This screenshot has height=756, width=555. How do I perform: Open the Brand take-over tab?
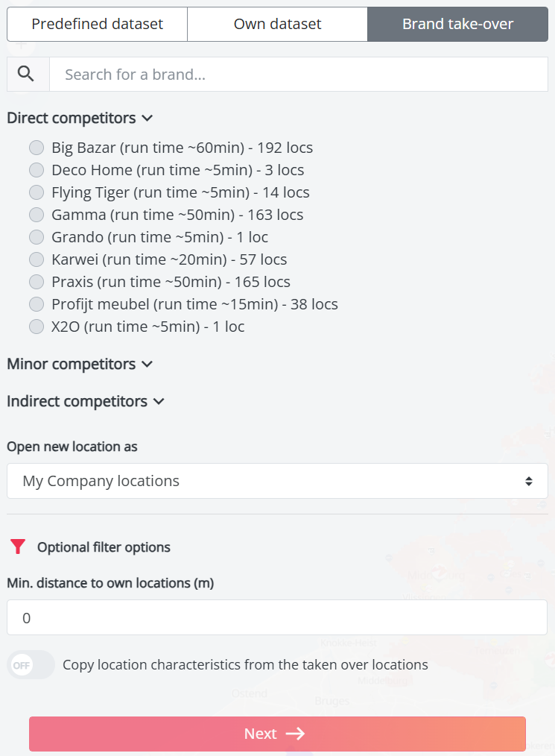pyautogui.click(x=457, y=24)
